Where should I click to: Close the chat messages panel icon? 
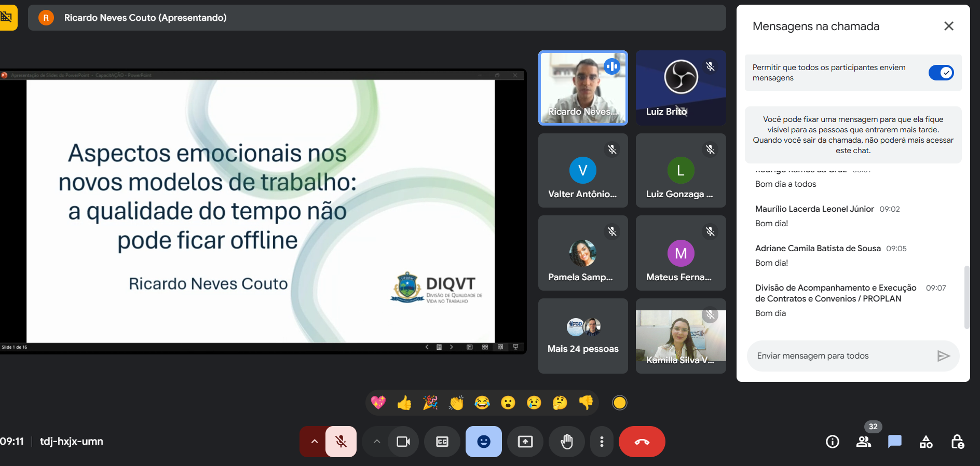tap(894, 442)
